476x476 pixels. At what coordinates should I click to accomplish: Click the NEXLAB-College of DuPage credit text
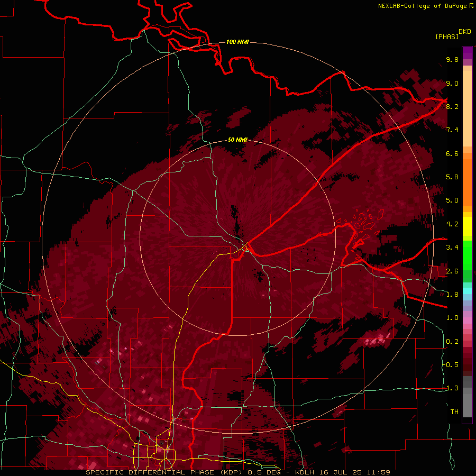click(423, 6)
